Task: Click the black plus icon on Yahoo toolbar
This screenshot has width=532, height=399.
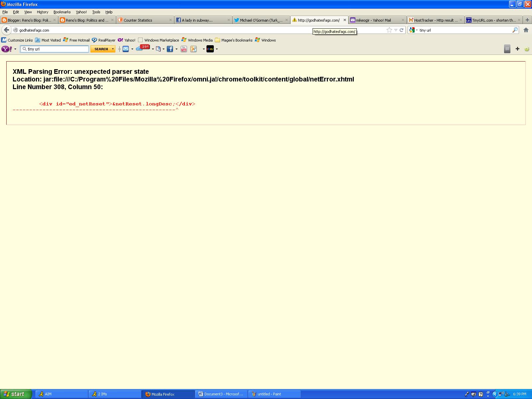Action: (517, 49)
